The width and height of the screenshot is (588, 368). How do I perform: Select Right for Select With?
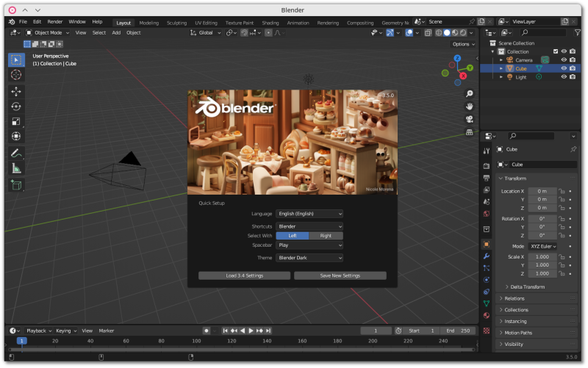click(326, 236)
